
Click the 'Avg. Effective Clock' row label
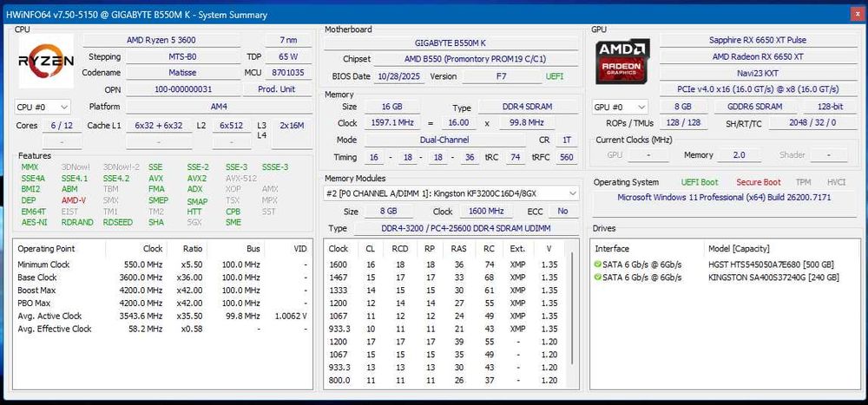(x=54, y=329)
